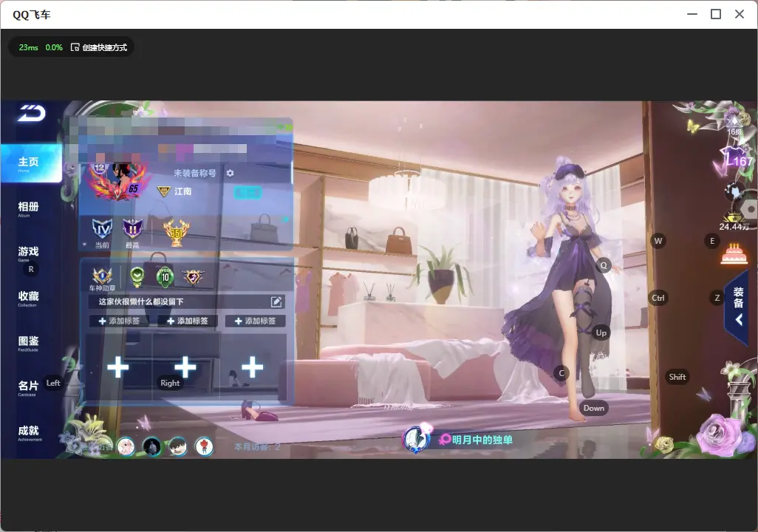This screenshot has height=532, width=758.
Task: Click the Z key overlay button
Action: tap(717, 298)
